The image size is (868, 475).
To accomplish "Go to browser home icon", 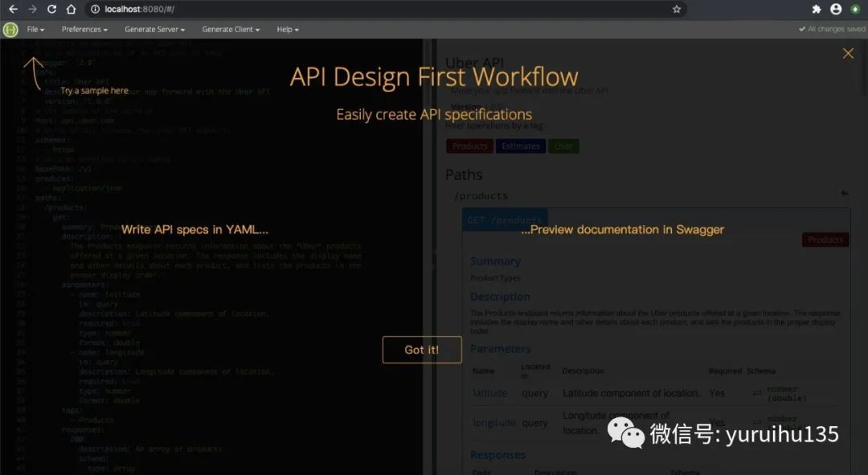I will [x=71, y=9].
